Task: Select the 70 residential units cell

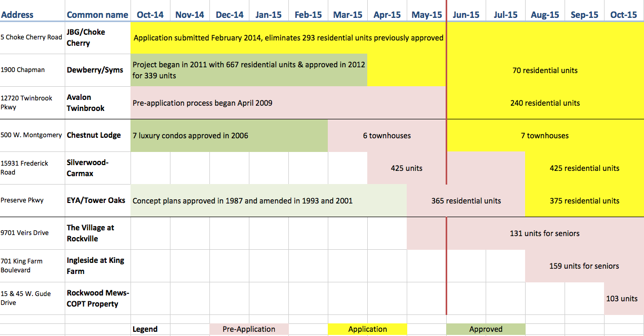Action: point(545,70)
